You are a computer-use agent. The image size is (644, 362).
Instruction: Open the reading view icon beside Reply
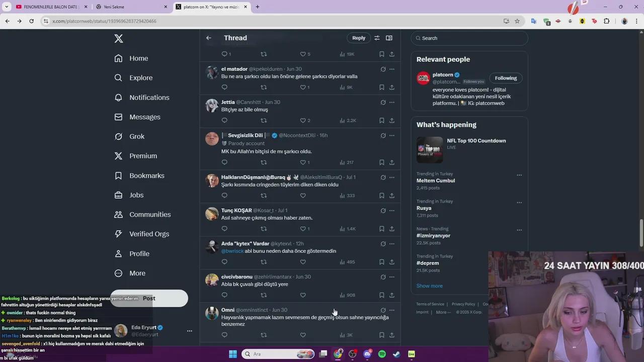[x=389, y=38]
